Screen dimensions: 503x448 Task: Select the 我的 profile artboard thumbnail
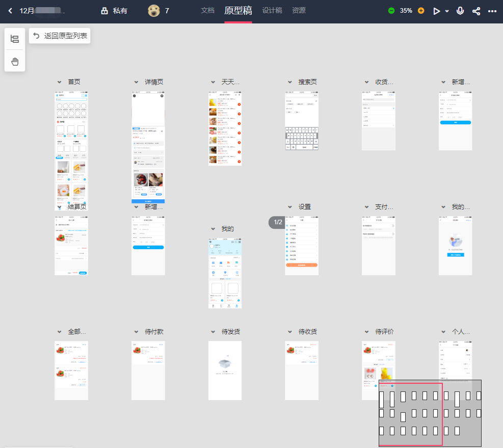[x=225, y=273]
